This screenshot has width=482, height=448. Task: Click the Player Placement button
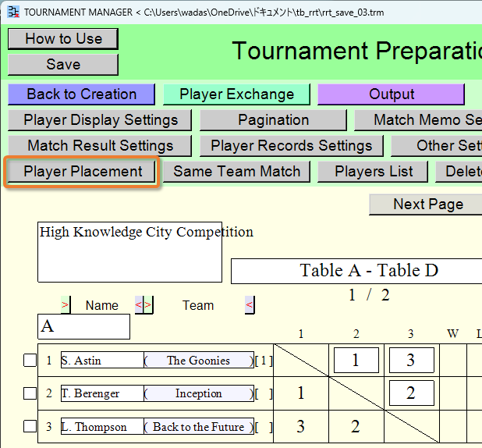81,172
